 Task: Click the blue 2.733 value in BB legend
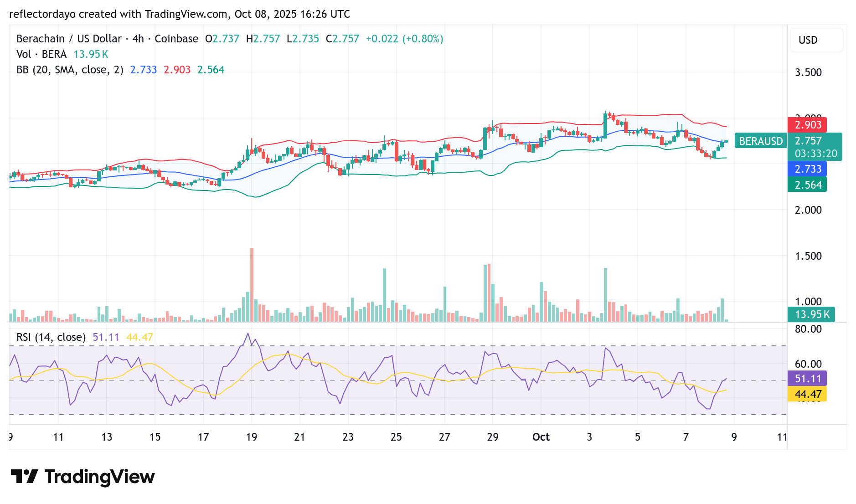pyautogui.click(x=144, y=70)
